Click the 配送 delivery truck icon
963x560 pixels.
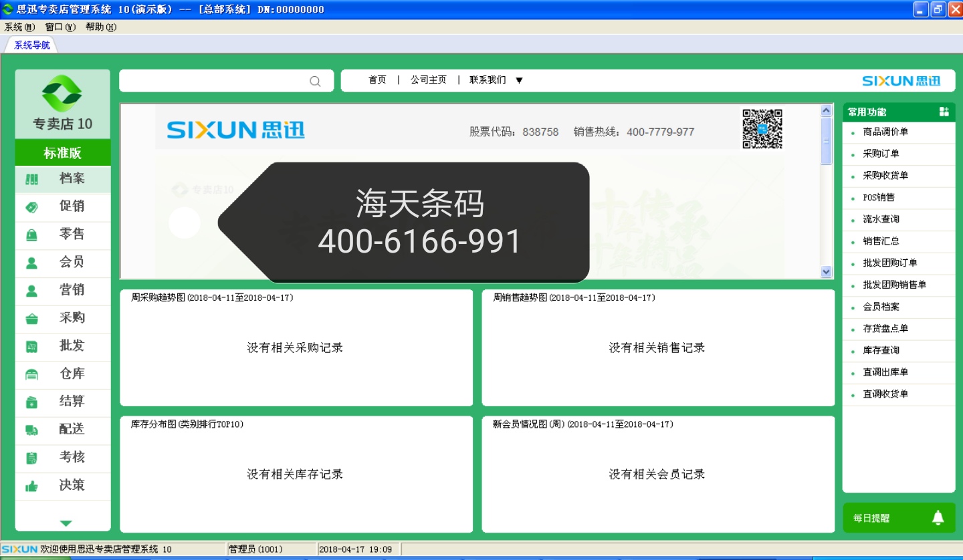31,430
